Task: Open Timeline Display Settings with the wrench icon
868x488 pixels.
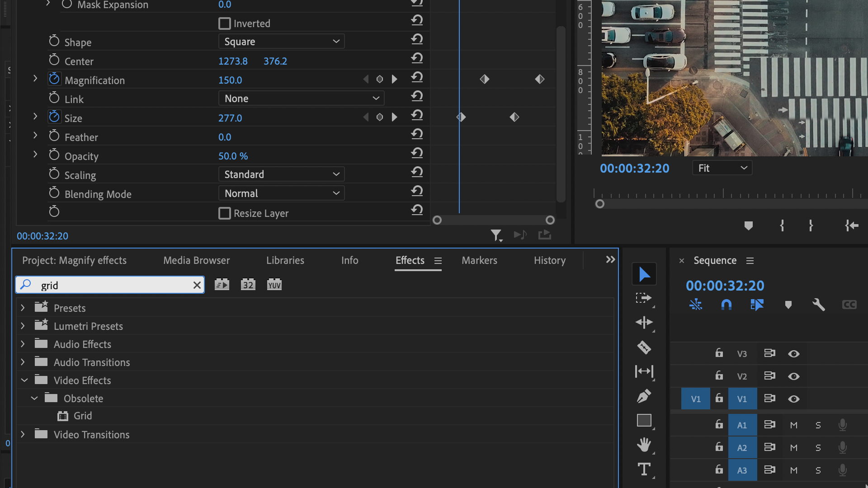Action: [x=818, y=305]
